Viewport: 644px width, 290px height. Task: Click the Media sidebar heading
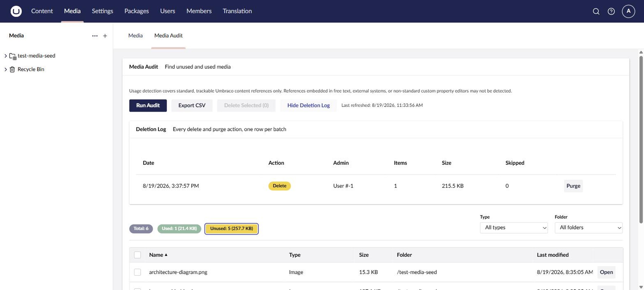coord(16,35)
